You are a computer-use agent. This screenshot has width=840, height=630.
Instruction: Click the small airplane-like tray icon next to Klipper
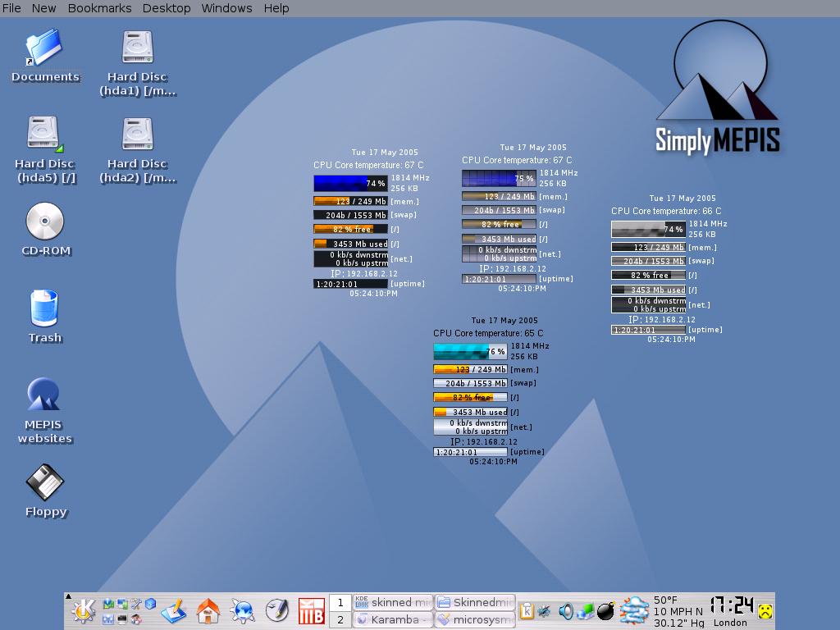544,610
